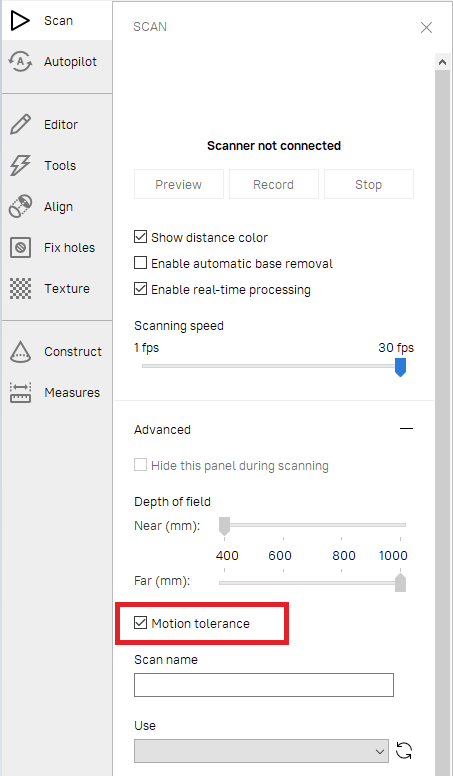Disable the Motion tolerance checkbox
This screenshot has height=776, width=453.
click(x=141, y=623)
